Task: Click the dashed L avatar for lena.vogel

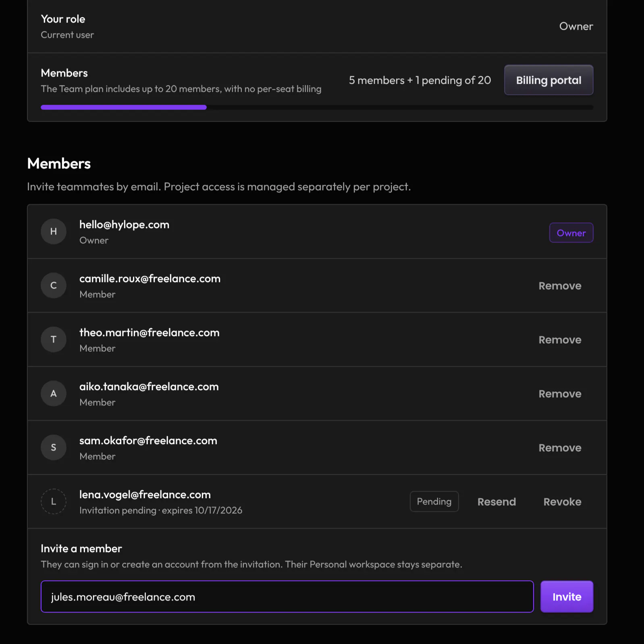Action: (54, 501)
